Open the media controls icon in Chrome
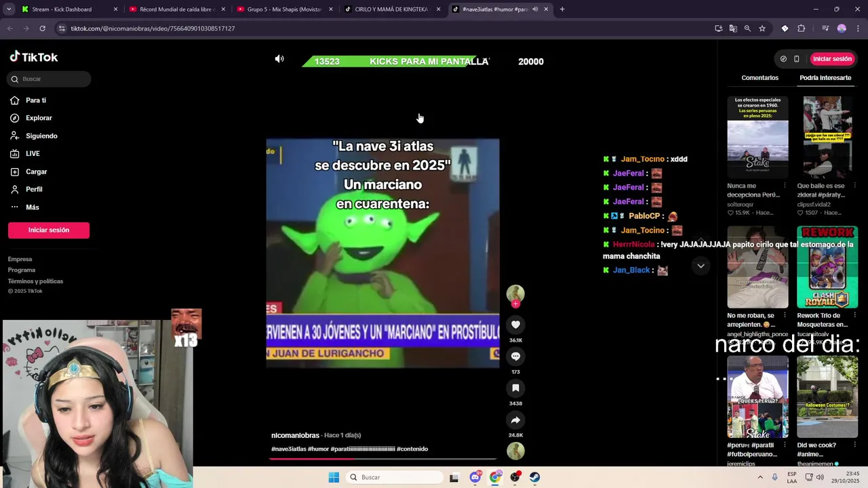 tap(825, 28)
